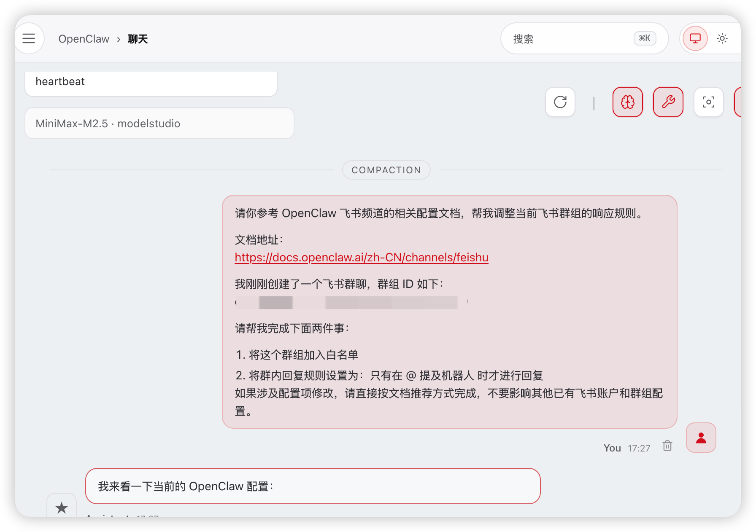Open the heartbeat session dropdown
The image size is (756, 532).
click(151, 82)
